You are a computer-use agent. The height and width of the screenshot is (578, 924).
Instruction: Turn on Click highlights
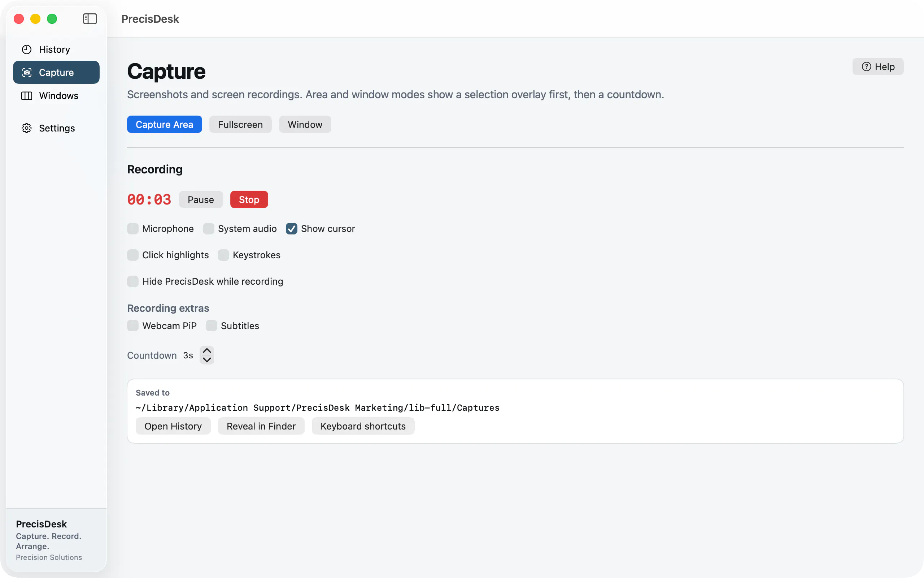point(132,255)
